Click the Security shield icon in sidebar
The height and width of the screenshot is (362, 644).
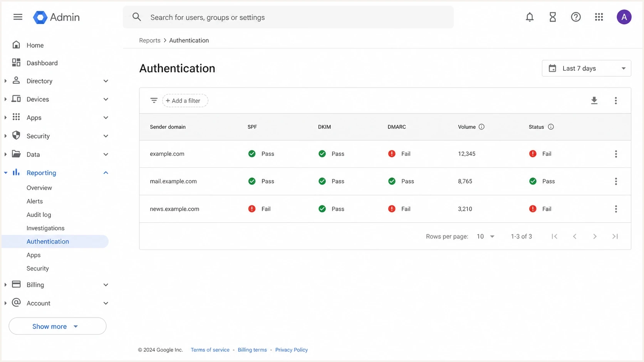16,135
